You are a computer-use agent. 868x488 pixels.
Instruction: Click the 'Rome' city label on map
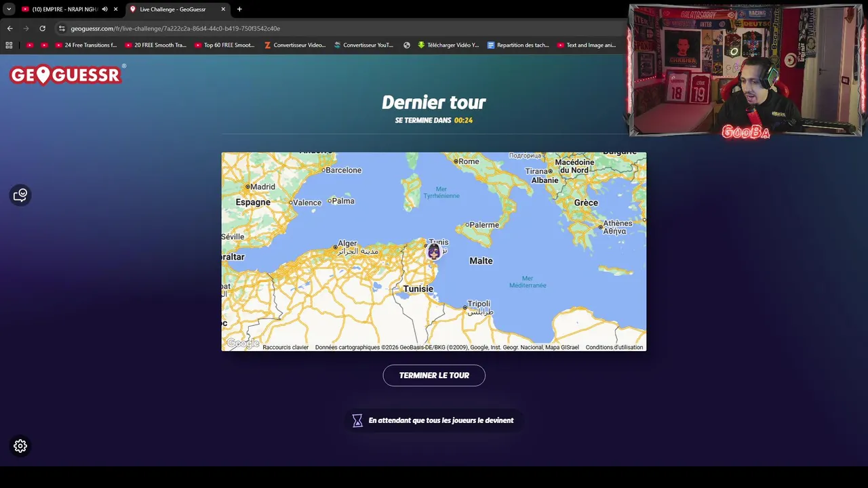click(469, 161)
